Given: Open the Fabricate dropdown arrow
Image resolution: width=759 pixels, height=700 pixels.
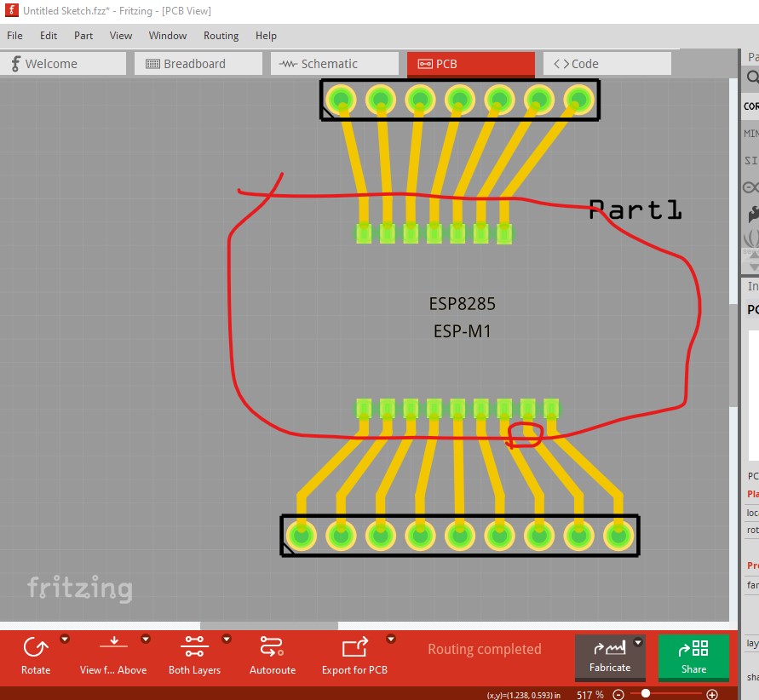Looking at the screenshot, I should tap(638, 643).
